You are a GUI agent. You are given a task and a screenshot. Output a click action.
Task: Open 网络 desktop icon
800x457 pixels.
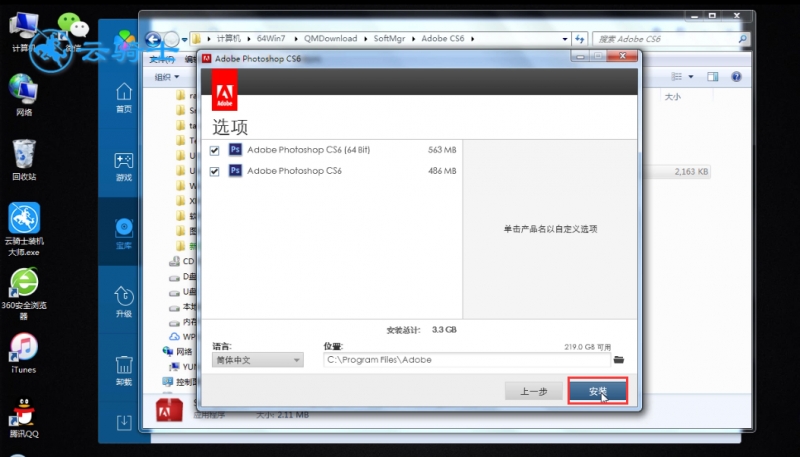[23, 95]
